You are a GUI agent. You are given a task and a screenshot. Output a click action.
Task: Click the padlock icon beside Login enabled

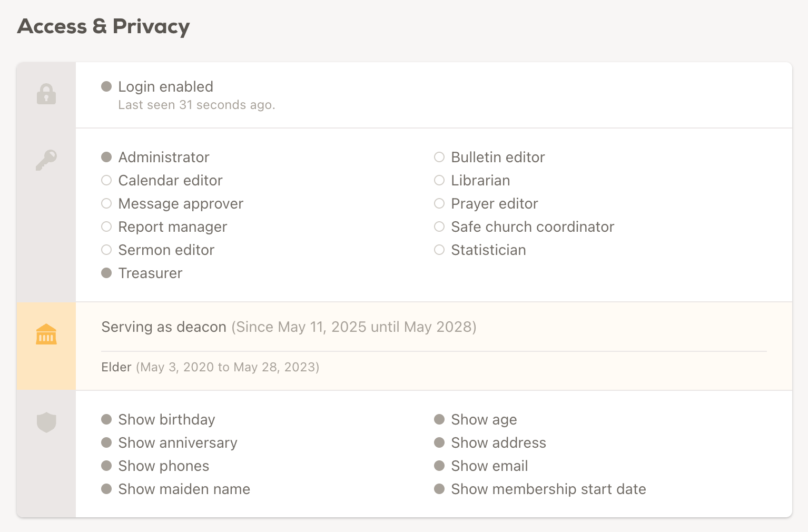[x=46, y=94]
